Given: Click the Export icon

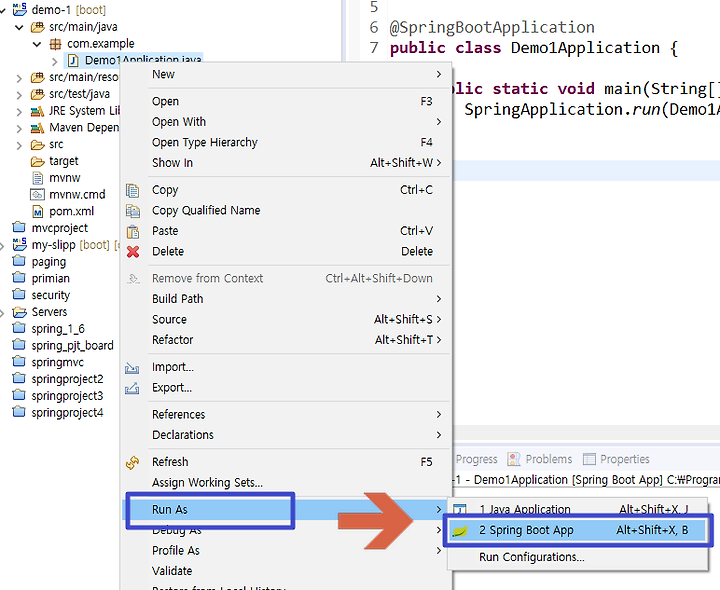Looking at the screenshot, I should [x=132, y=388].
